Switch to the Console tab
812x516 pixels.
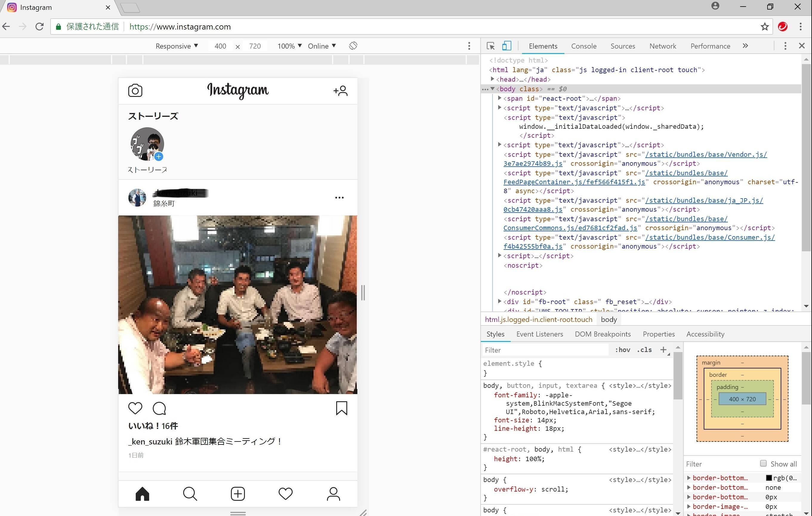(x=584, y=46)
